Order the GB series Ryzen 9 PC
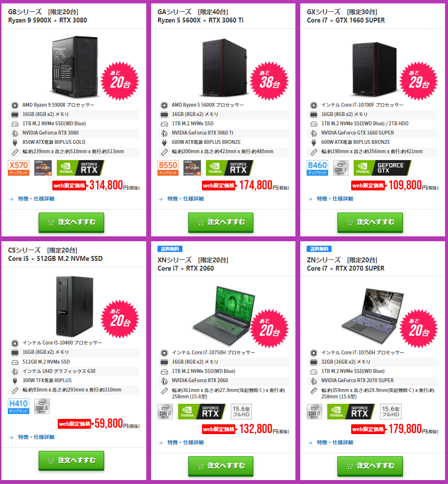 tap(71, 222)
